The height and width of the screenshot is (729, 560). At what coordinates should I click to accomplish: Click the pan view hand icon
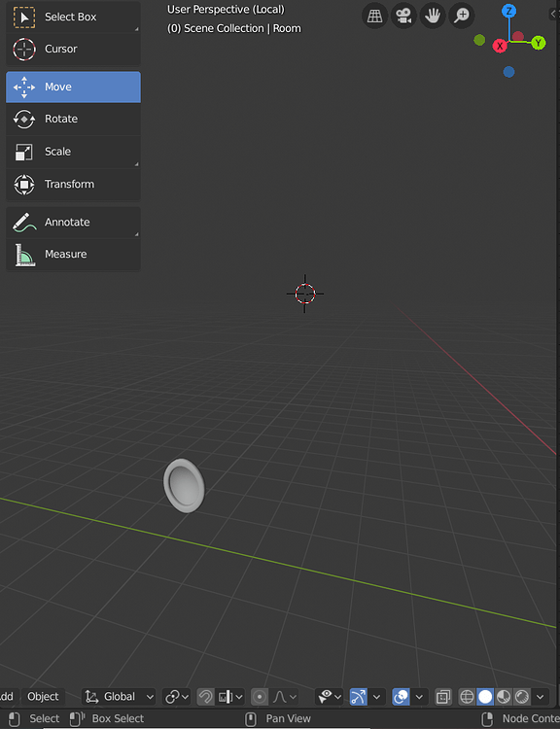click(433, 17)
